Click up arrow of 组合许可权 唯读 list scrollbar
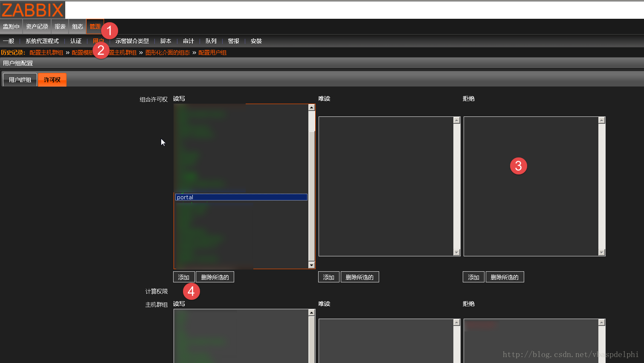The width and height of the screenshot is (644, 363). tap(457, 120)
